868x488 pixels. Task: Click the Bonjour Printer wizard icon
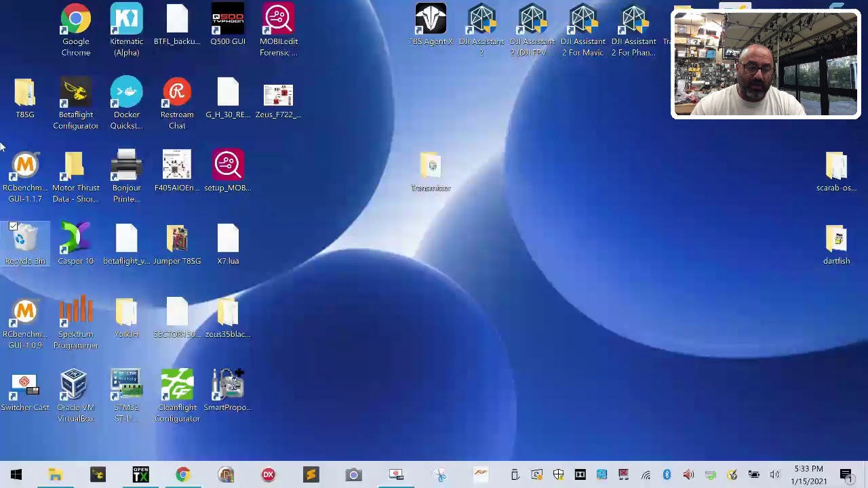click(x=126, y=177)
